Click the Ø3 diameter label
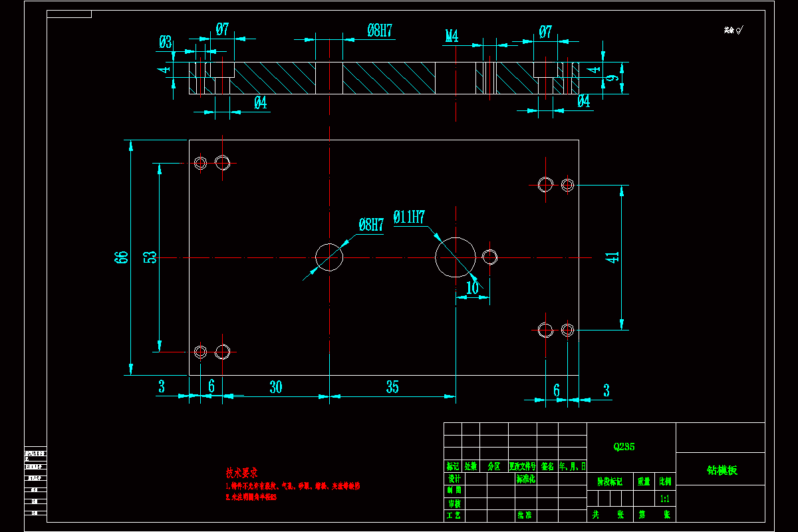Image resolution: width=798 pixels, height=532 pixels. coord(166,43)
